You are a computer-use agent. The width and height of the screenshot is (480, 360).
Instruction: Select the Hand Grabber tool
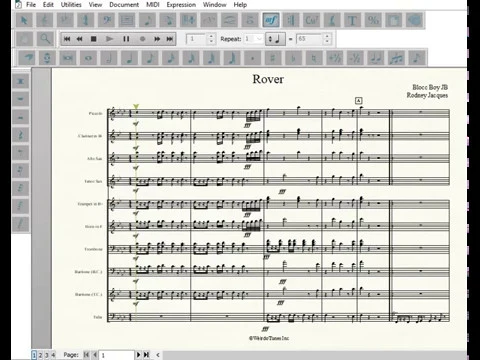click(24, 39)
